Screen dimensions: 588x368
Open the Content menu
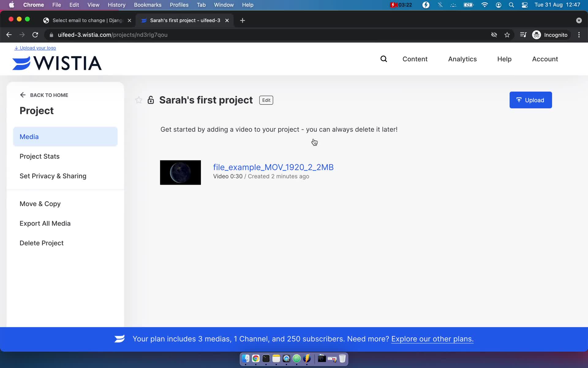coord(415,59)
